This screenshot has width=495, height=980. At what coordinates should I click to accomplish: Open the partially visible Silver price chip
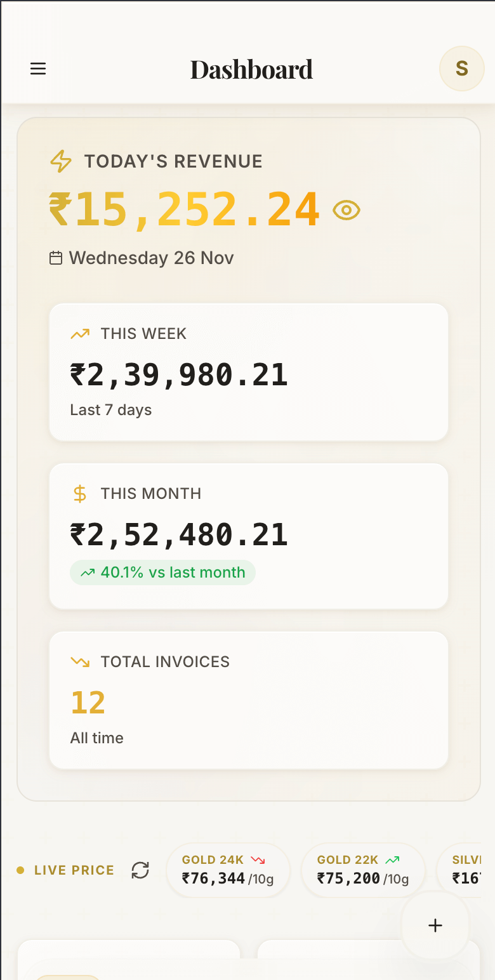point(470,870)
